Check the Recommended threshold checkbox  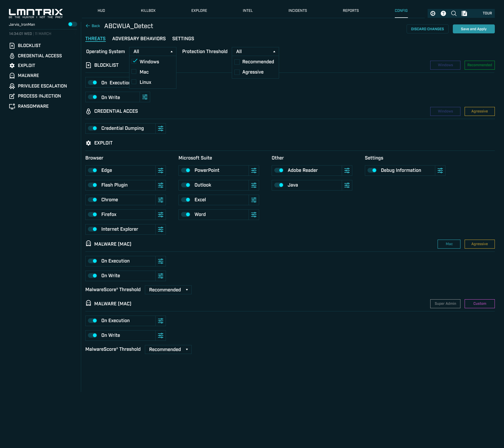point(237,62)
